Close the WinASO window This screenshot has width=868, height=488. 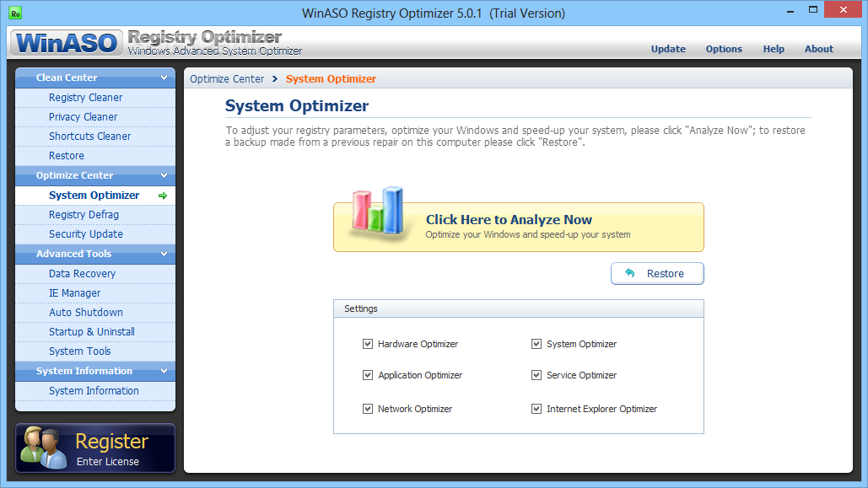point(843,10)
